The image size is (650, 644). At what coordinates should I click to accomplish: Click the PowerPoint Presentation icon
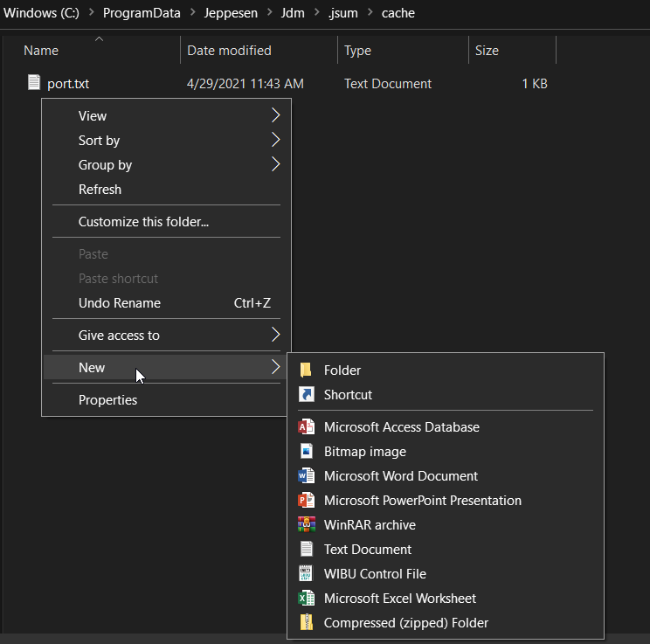(x=306, y=501)
